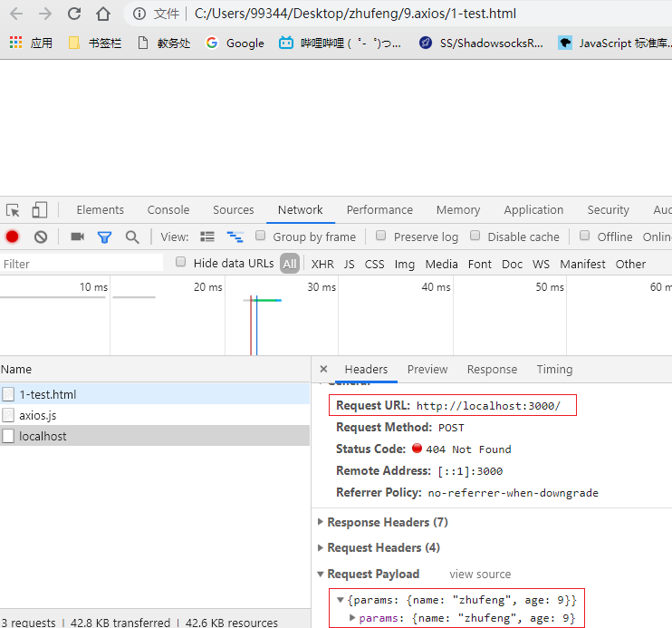The width and height of the screenshot is (672, 628).
Task: Click the capture screenshots camera icon
Action: [78, 237]
